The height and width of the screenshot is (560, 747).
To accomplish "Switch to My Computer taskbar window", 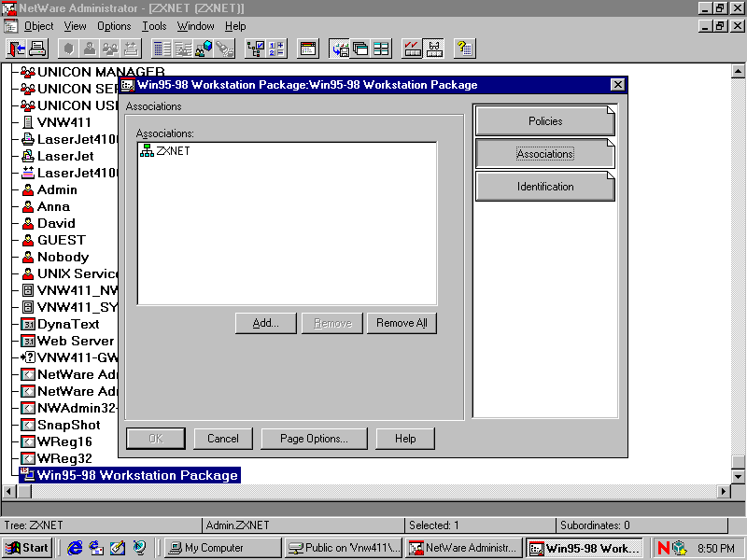I will coord(222,548).
